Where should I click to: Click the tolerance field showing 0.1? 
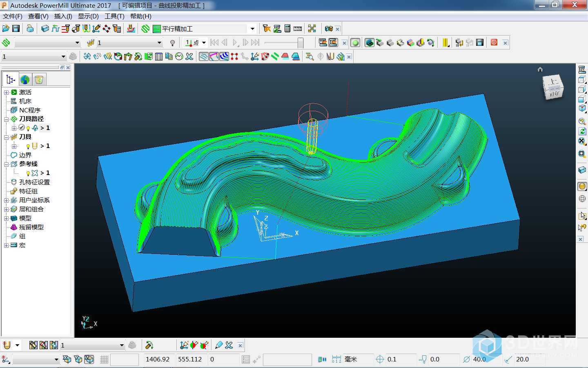tap(401, 359)
